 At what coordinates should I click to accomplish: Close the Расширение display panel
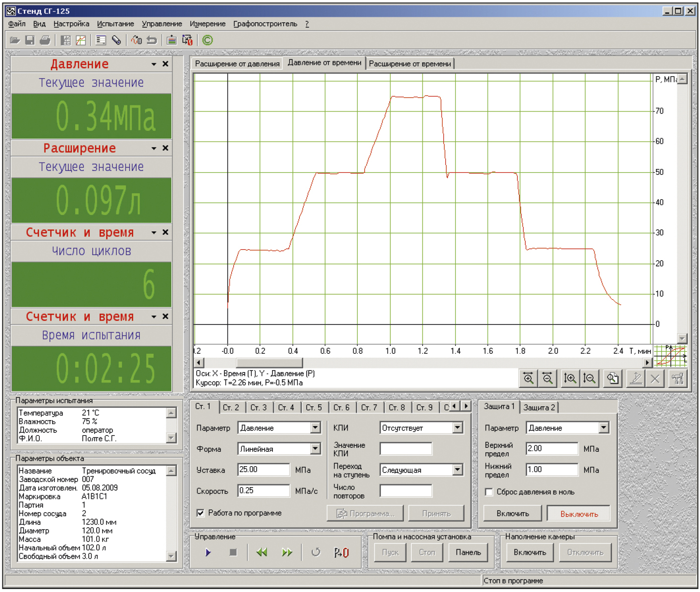point(165,148)
